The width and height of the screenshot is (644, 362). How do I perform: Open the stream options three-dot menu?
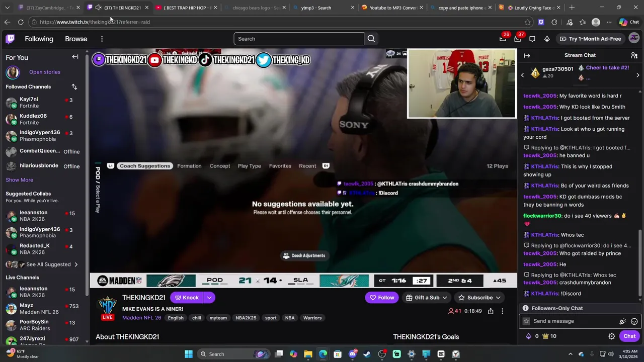tap(502, 311)
